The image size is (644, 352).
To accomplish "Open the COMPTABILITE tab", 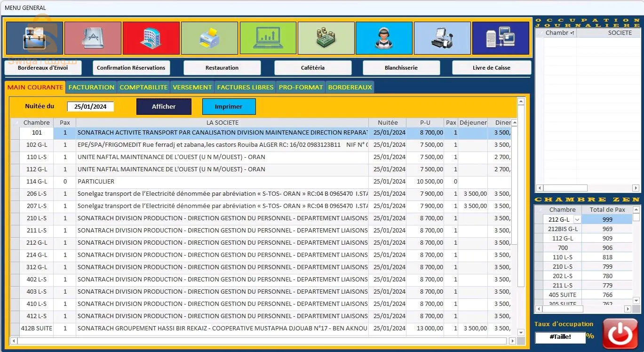I will pos(143,87).
